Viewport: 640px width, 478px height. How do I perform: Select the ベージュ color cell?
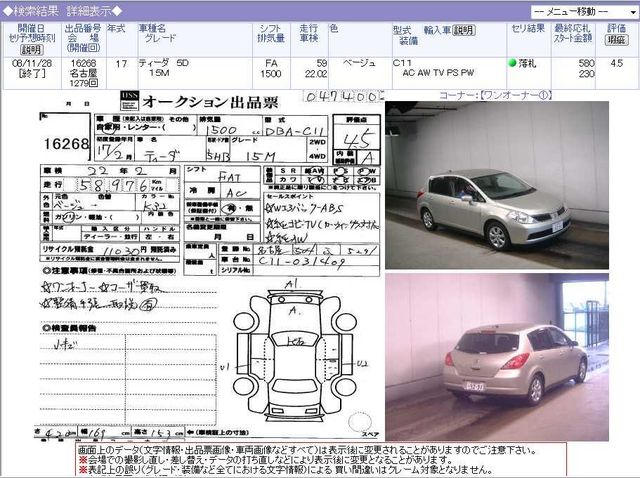point(359,63)
